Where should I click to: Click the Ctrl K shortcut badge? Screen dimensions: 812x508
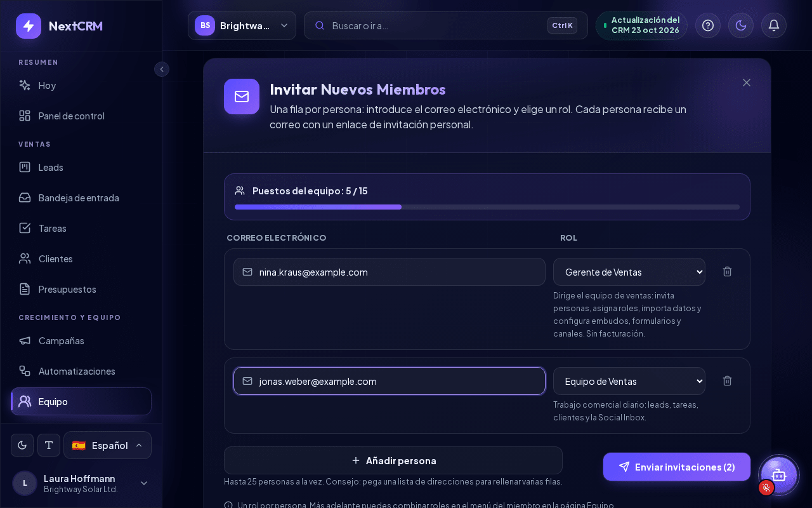[562, 25]
